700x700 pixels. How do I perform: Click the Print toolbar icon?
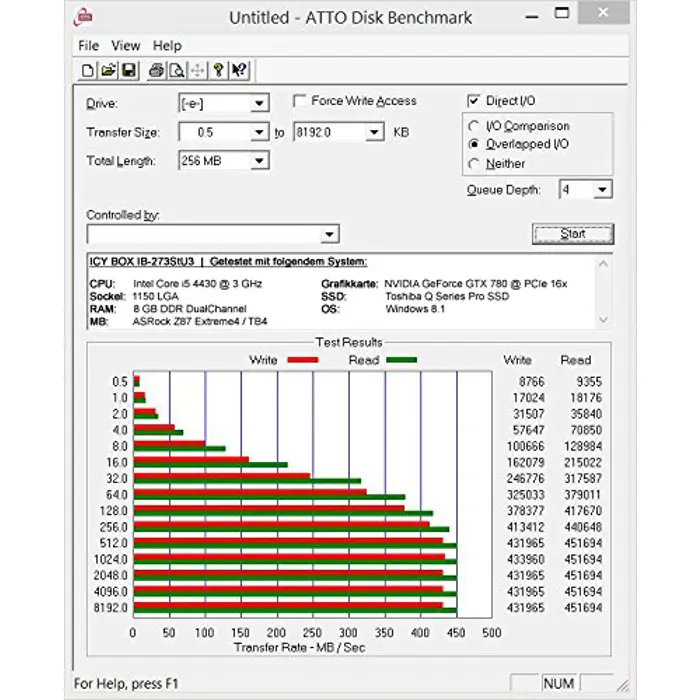(156, 70)
